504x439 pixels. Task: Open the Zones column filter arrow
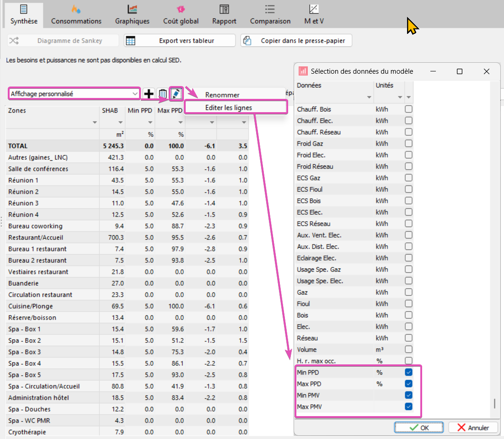point(95,123)
